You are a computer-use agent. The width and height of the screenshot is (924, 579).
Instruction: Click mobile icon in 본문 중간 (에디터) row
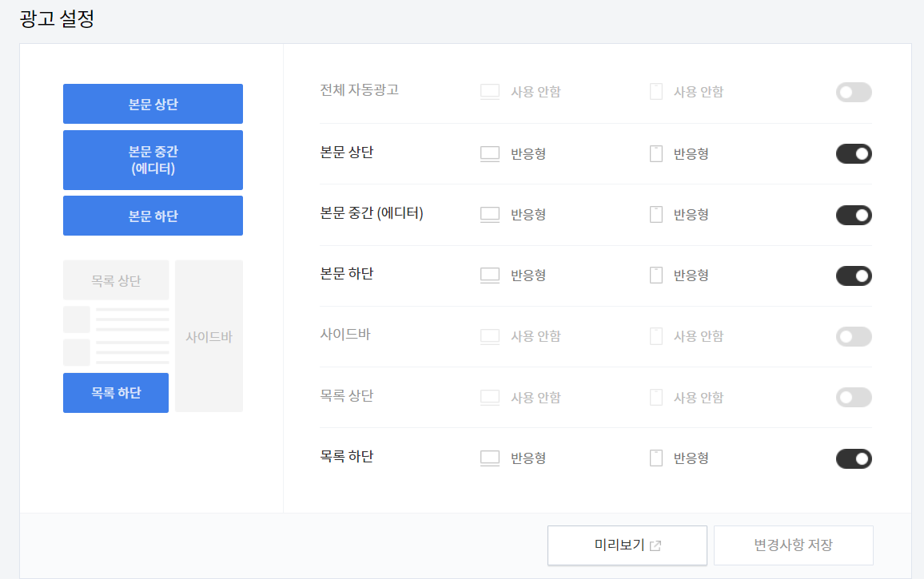tap(656, 214)
